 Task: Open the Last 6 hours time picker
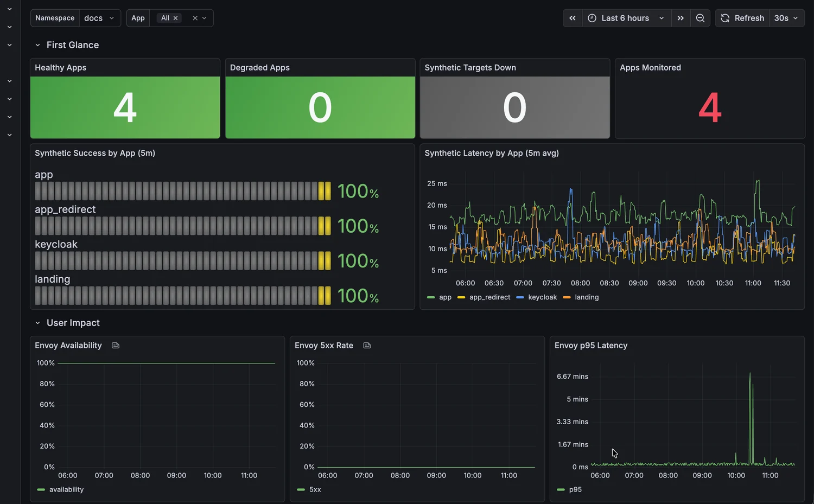(x=626, y=18)
